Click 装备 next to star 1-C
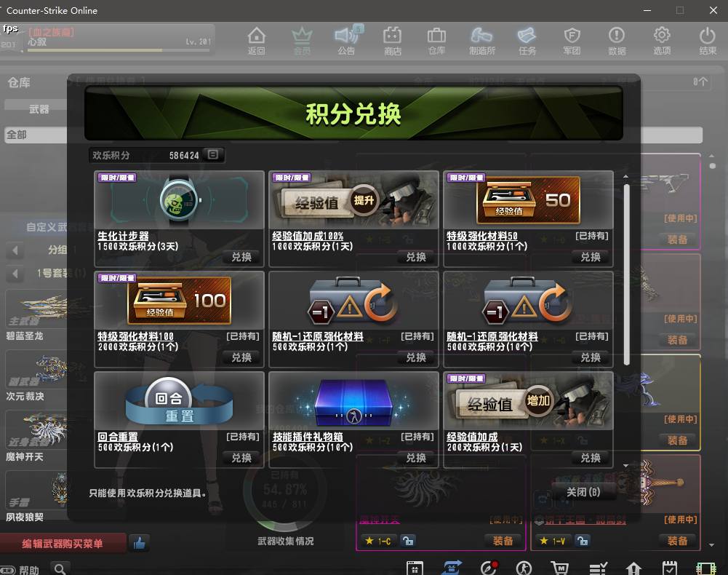Screen dimensions: 728x575 click(x=503, y=541)
